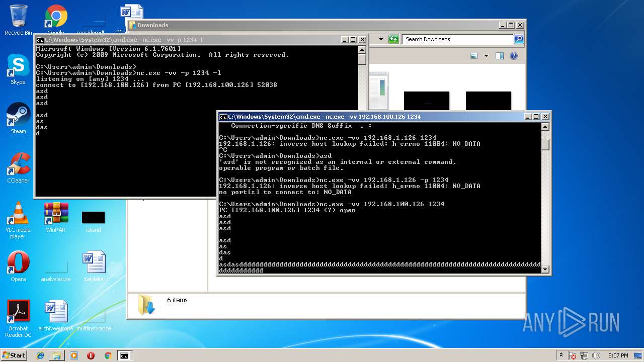This screenshot has width=644, height=362.
Task: Click the Opera taskbar icon
Action: point(91,355)
